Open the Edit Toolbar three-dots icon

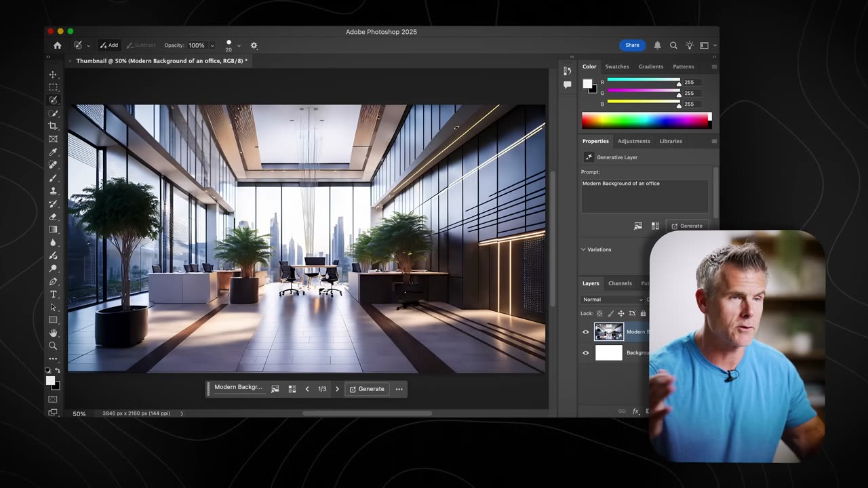pos(53,359)
